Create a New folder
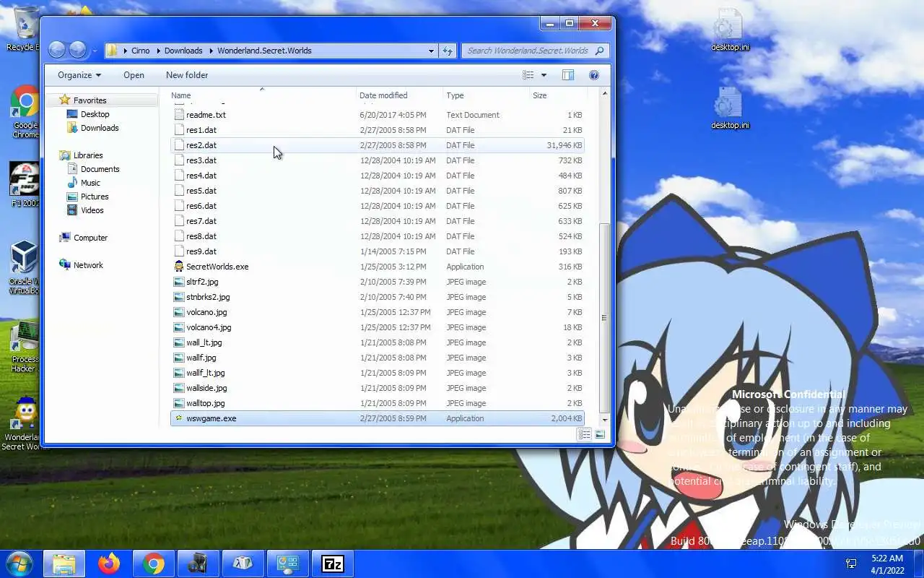This screenshot has height=578, width=924. click(187, 75)
